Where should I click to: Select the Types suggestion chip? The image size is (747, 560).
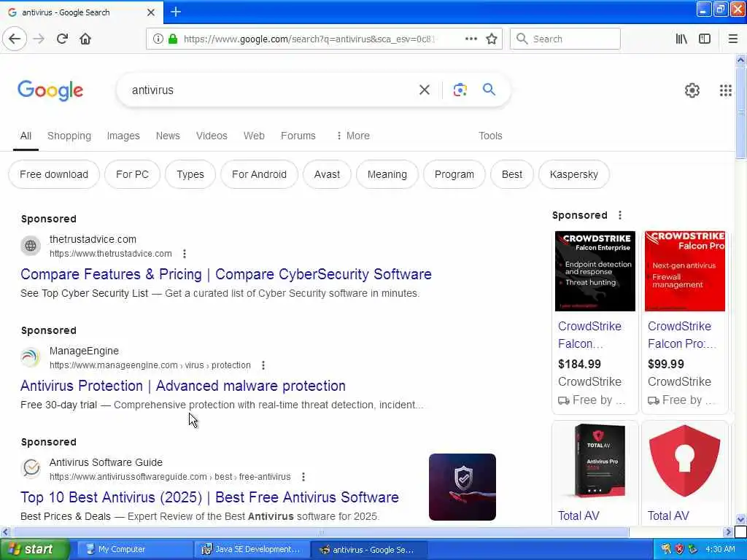pyautogui.click(x=190, y=174)
